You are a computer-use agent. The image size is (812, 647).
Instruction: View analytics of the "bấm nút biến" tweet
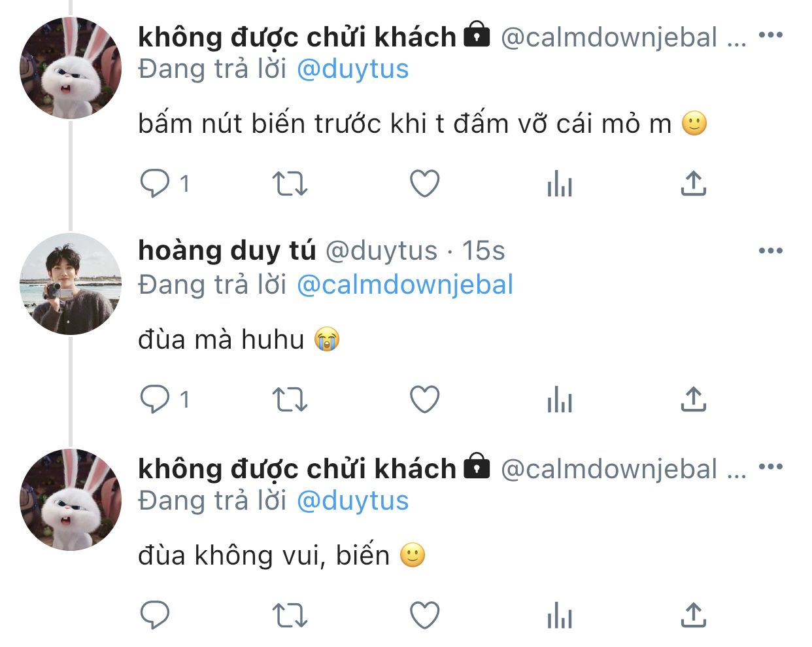click(x=560, y=184)
